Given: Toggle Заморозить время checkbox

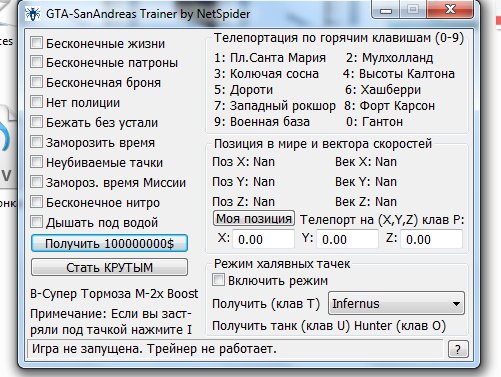Looking at the screenshot, I should click(x=36, y=142).
